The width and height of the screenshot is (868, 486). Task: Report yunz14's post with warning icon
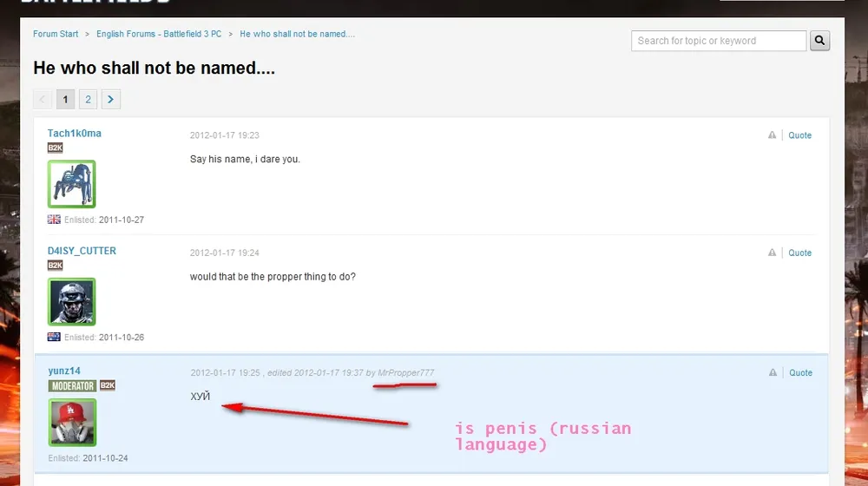coord(773,372)
